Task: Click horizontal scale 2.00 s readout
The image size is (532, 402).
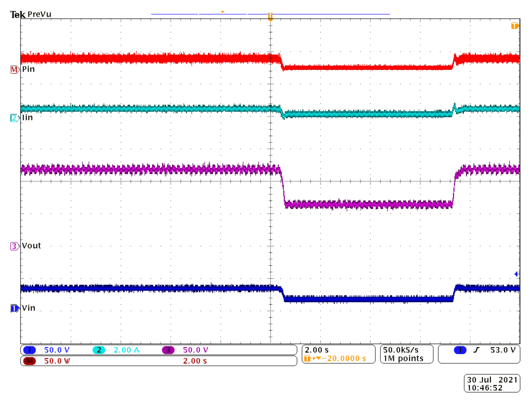Action: pos(317,350)
